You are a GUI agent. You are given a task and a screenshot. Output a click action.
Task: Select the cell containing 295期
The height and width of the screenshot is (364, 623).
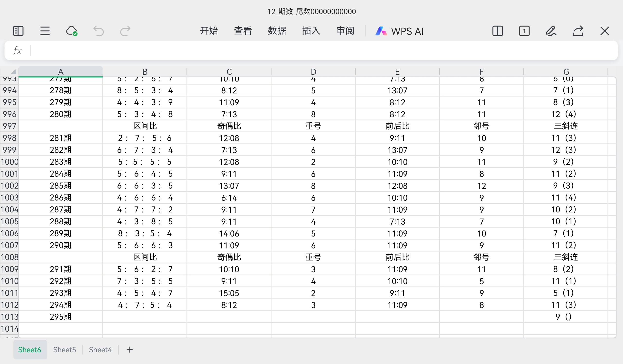click(x=61, y=317)
